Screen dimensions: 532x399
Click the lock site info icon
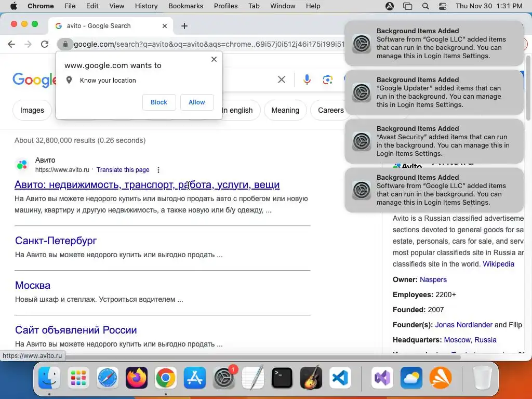pos(65,44)
